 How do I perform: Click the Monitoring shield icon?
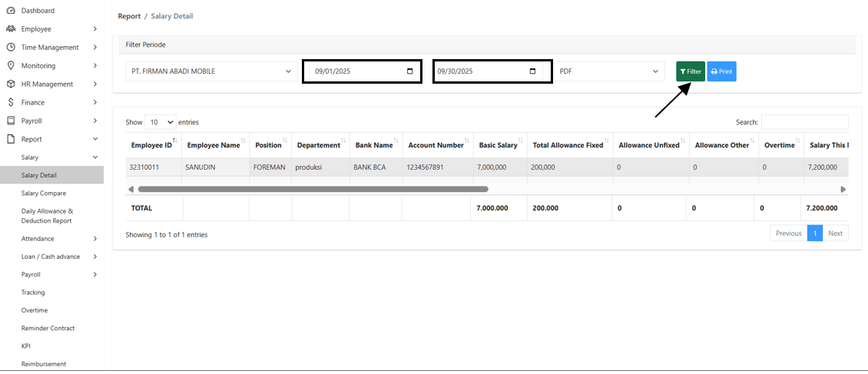11,65
